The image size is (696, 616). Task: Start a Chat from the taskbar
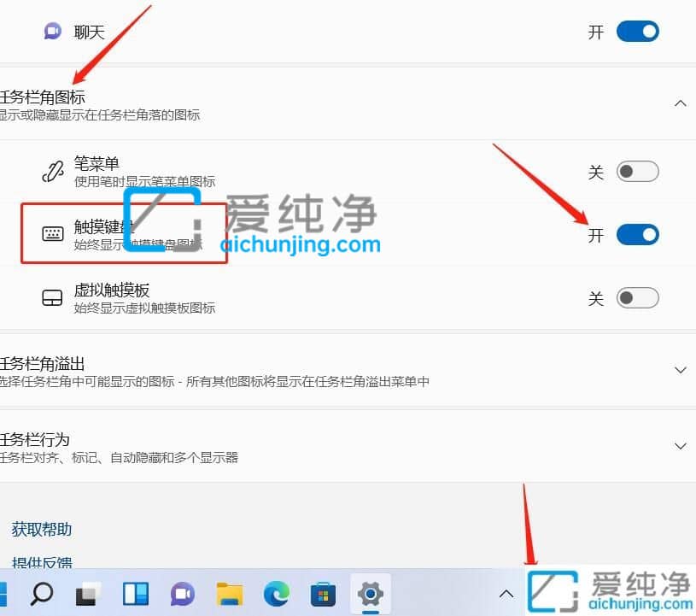(x=183, y=593)
